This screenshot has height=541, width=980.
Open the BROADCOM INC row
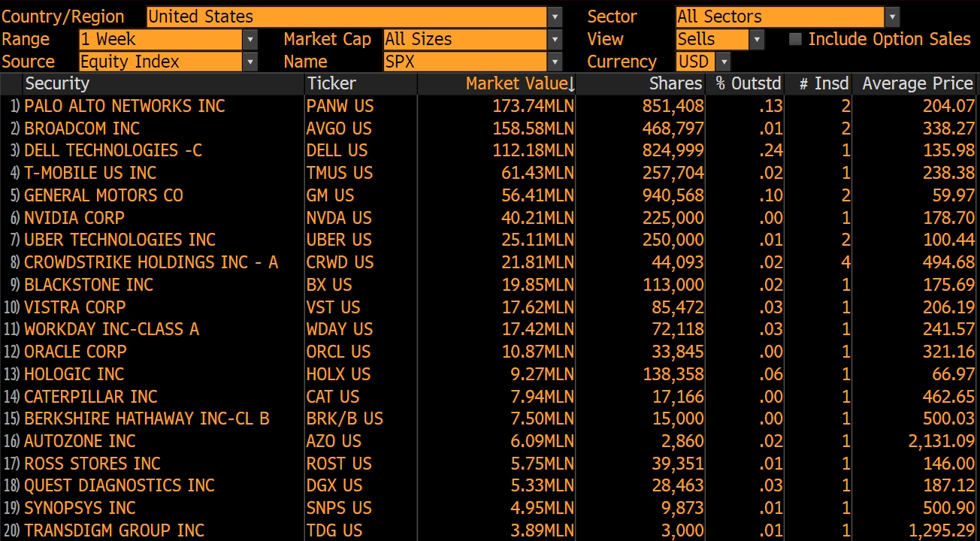(x=82, y=128)
